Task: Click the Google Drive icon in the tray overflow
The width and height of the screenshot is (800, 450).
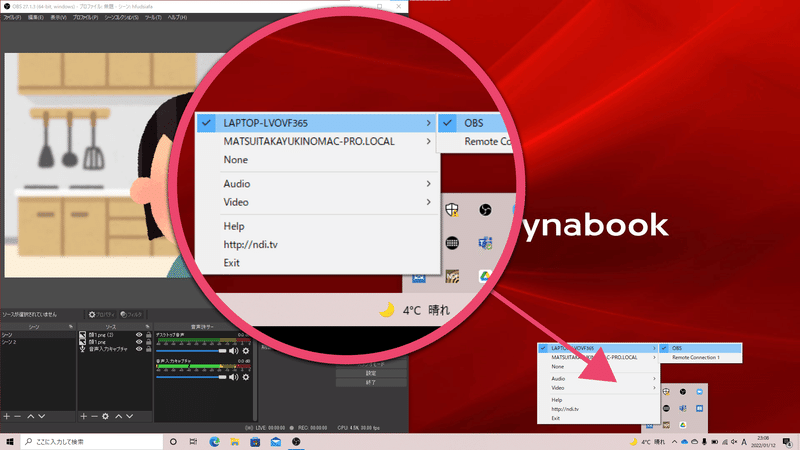Action: 683,424
